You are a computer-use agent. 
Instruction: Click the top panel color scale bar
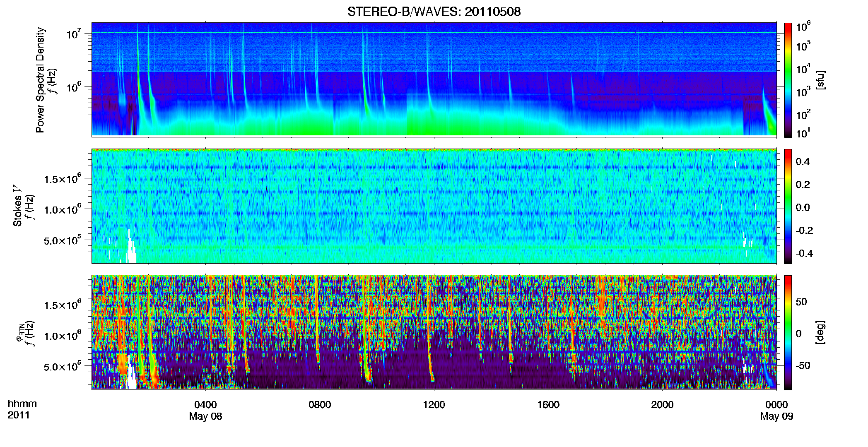[x=788, y=80]
